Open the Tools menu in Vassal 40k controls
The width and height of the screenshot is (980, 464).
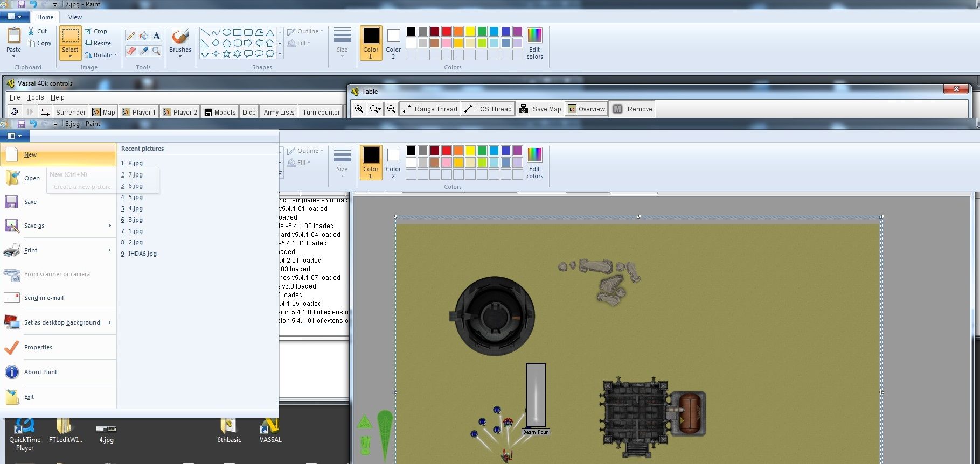(36, 97)
